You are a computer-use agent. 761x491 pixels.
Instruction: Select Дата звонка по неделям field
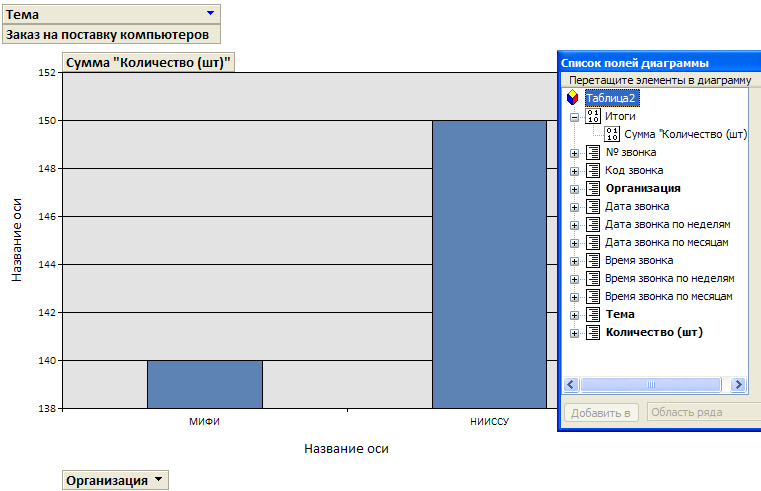point(667,224)
